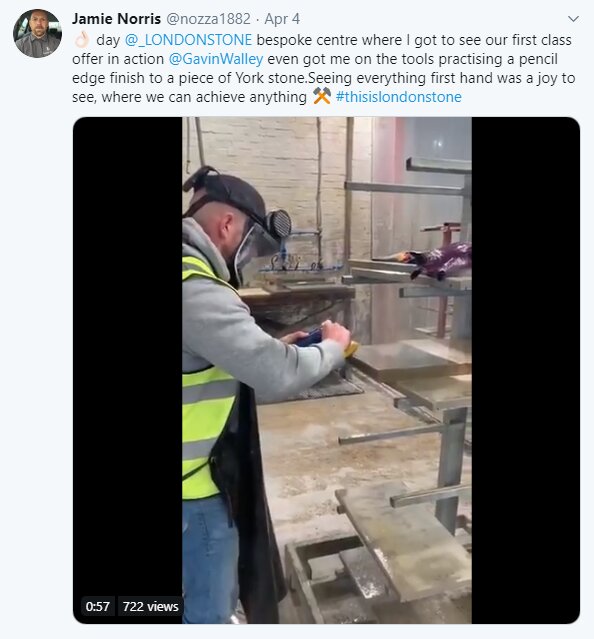The width and height of the screenshot is (594, 639).
Task: Click the hammer and pick emoji
Action: [x=322, y=97]
